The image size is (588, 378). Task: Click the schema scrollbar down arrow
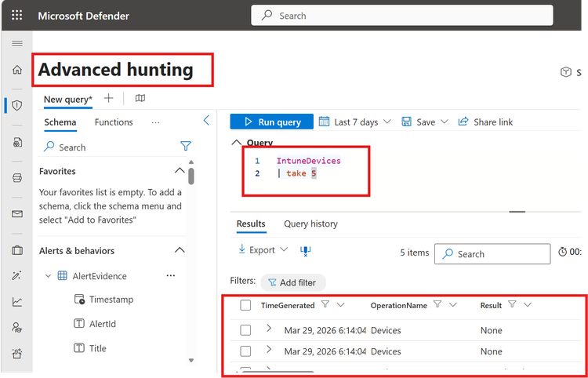pyautogui.click(x=191, y=360)
